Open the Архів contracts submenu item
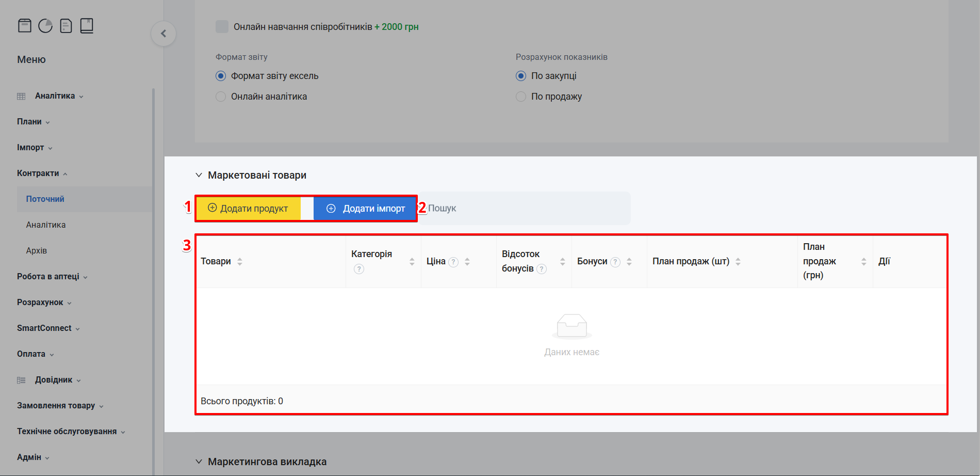The width and height of the screenshot is (980, 476). point(37,251)
